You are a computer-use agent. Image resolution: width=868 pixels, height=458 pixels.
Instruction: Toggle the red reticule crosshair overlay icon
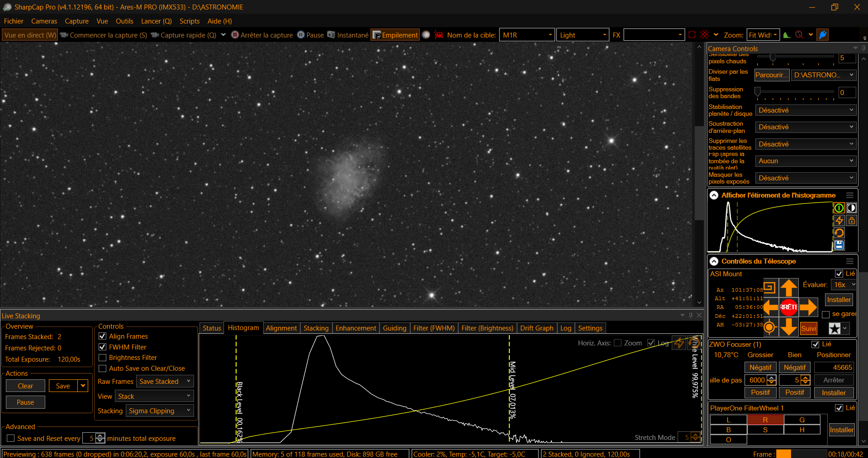(705, 35)
